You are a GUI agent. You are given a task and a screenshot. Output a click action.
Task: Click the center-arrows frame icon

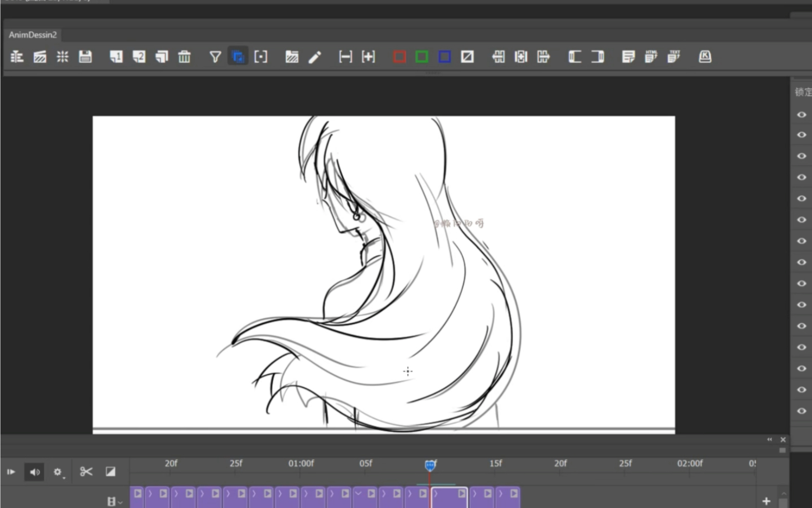(x=521, y=57)
